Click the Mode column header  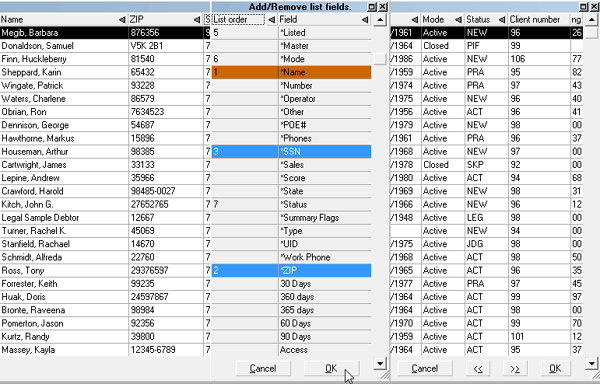click(443, 20)
